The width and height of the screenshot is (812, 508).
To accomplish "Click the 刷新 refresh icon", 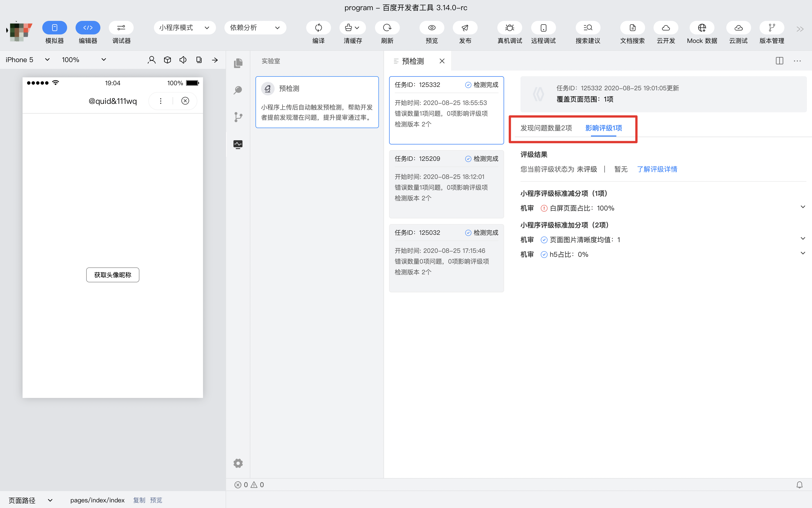I will [387, 28].
